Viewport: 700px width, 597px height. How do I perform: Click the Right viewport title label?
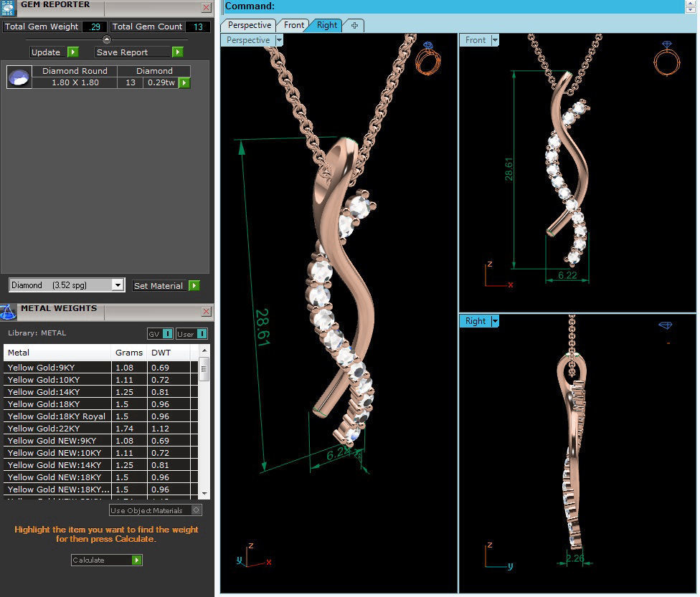[476, 321]
